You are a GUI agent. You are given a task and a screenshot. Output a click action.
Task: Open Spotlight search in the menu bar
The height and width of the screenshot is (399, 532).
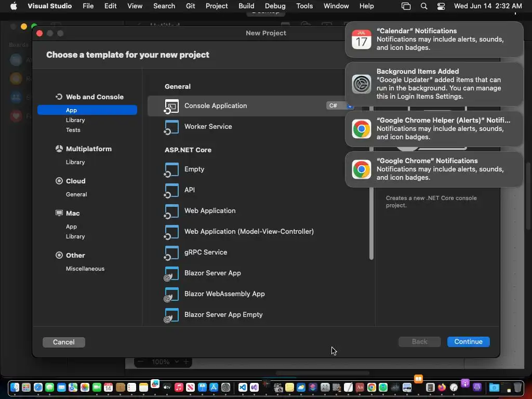(424, 6)
